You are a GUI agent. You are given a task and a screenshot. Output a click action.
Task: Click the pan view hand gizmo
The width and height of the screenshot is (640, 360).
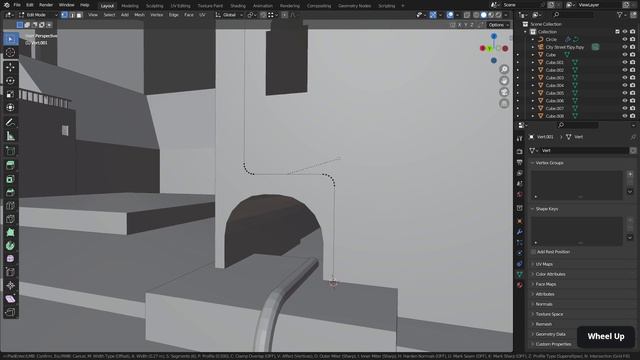[x=504, y=80]
